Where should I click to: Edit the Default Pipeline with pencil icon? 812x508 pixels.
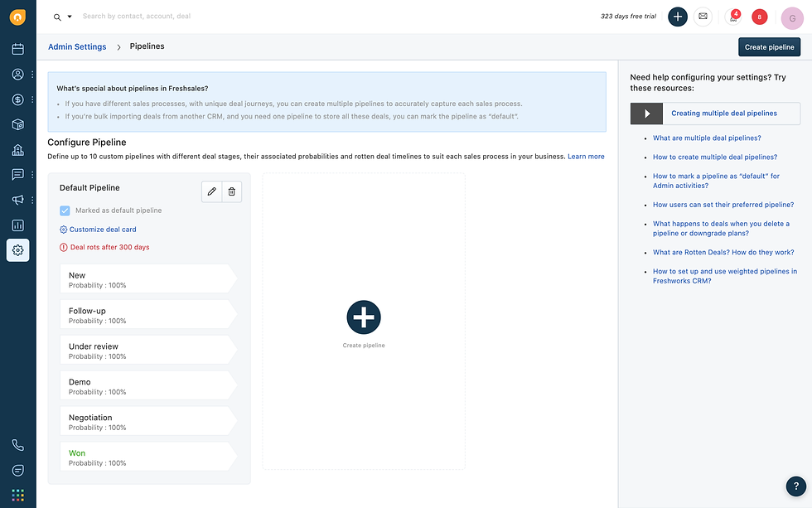click(x=212, y=191)
